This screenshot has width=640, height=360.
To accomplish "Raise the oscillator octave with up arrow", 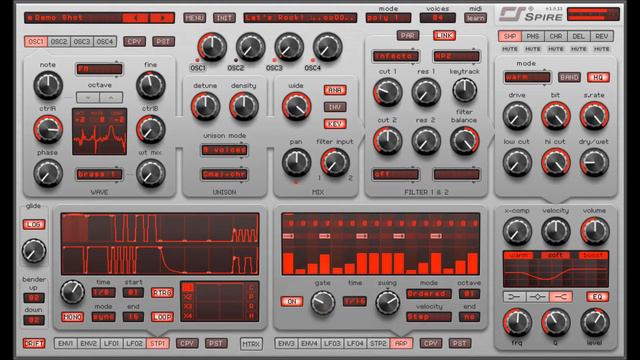I will [111, 98].
